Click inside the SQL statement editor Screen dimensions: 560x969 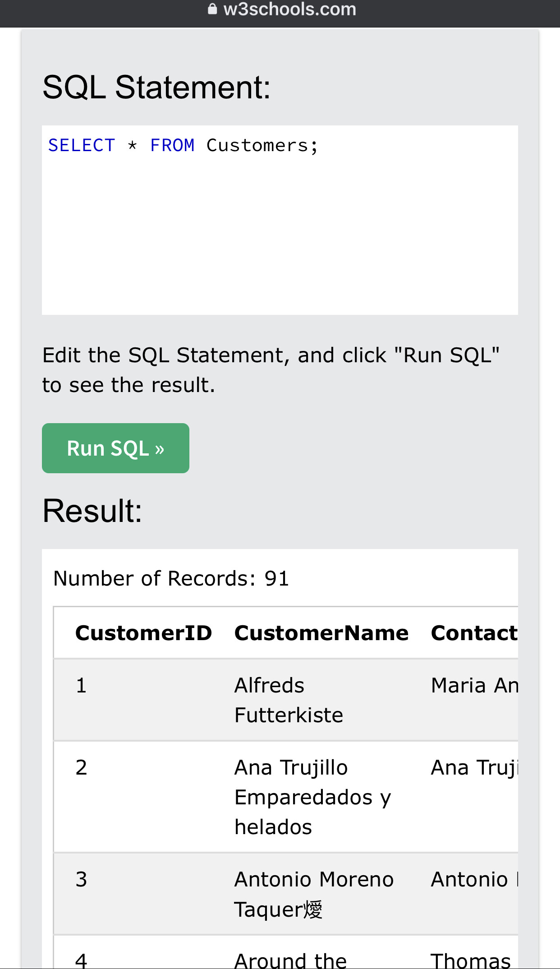280,220
